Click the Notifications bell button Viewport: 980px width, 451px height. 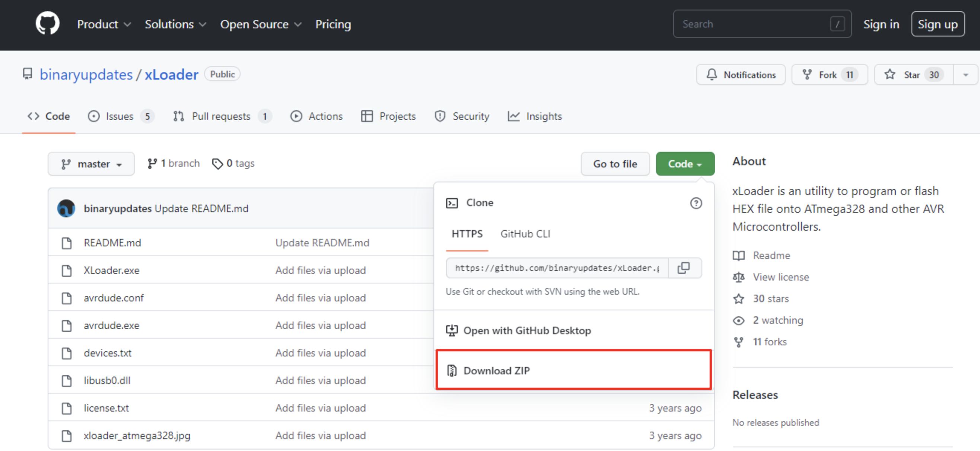740,74
